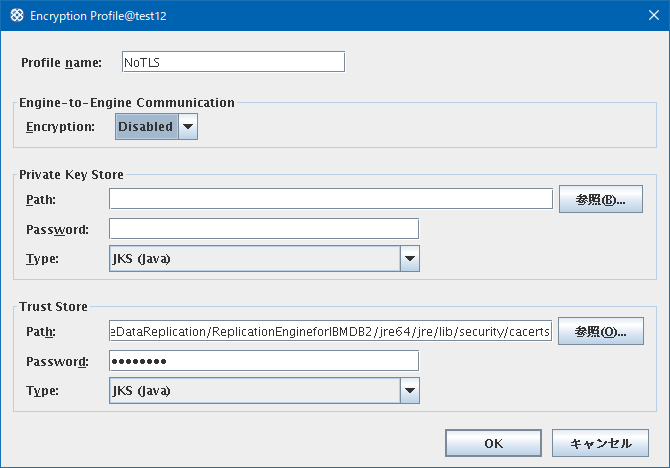Cancel with the キャンセル button

click(x=600, y=443)
